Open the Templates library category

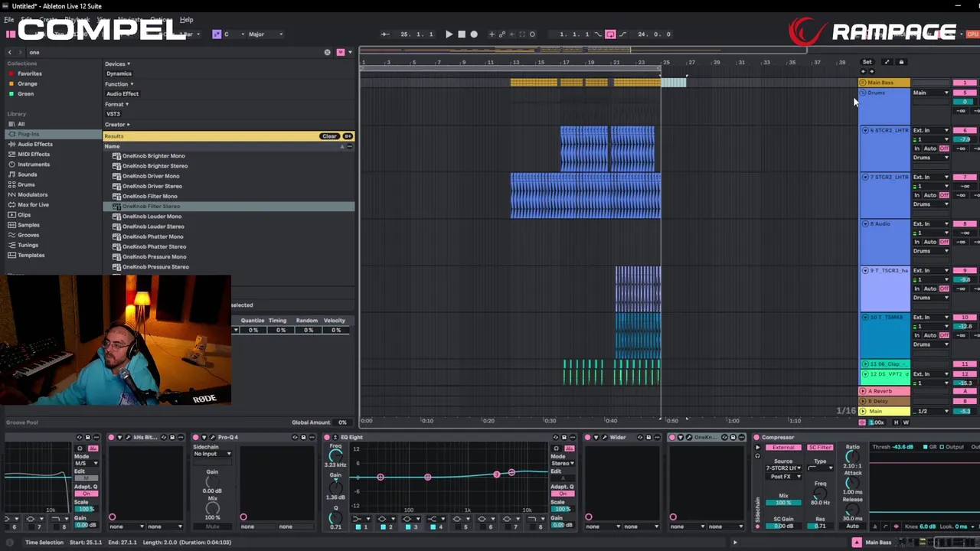point(31,255)
